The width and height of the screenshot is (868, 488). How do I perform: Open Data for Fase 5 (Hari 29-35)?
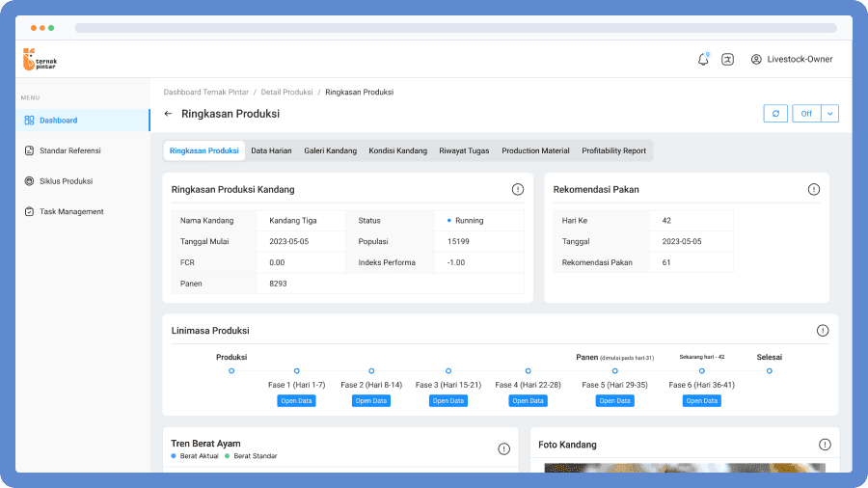tap(614, 400)
